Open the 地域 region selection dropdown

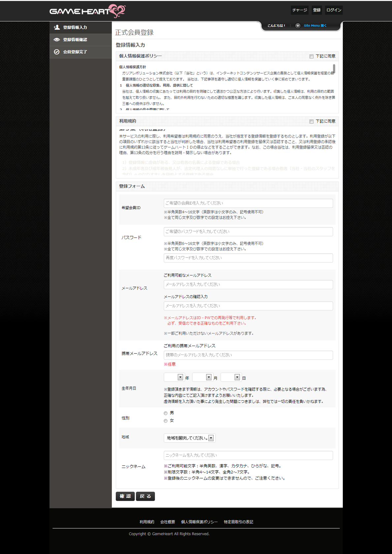[x=189, y=438]
